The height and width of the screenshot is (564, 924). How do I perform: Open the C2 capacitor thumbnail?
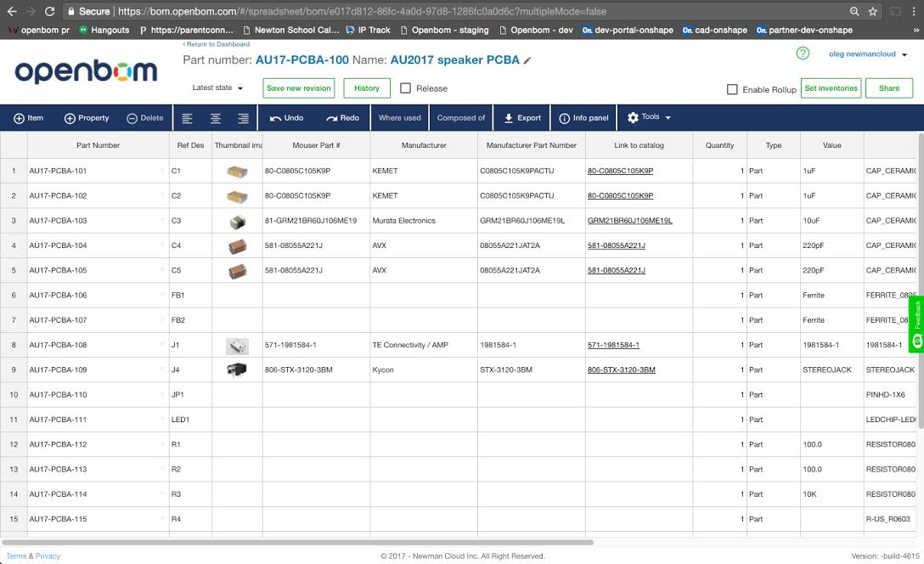(x=237, y=196)
